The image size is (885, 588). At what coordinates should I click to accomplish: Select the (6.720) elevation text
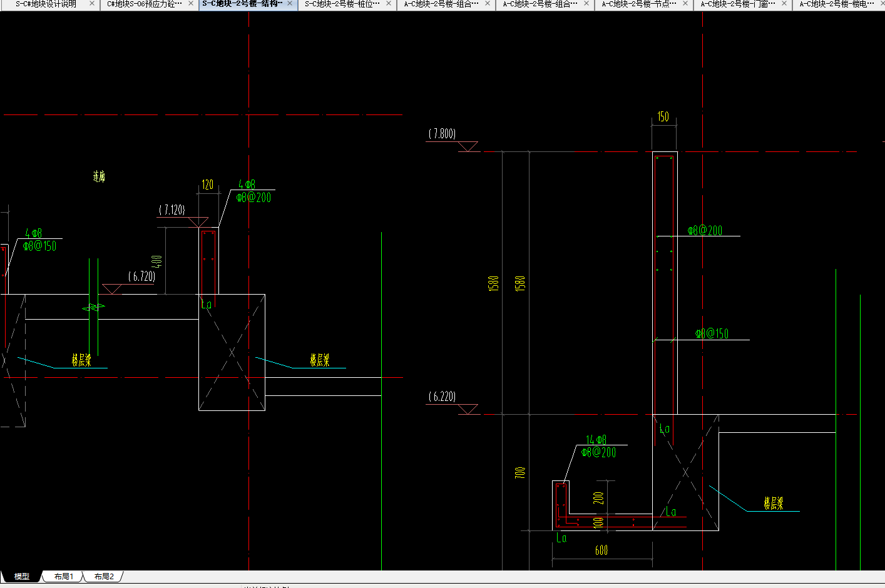click(x=142, y=276)
